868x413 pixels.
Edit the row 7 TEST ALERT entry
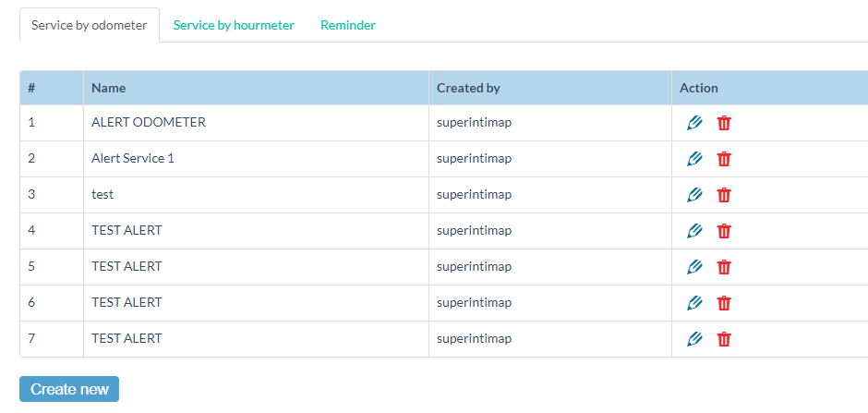[694, 339]
